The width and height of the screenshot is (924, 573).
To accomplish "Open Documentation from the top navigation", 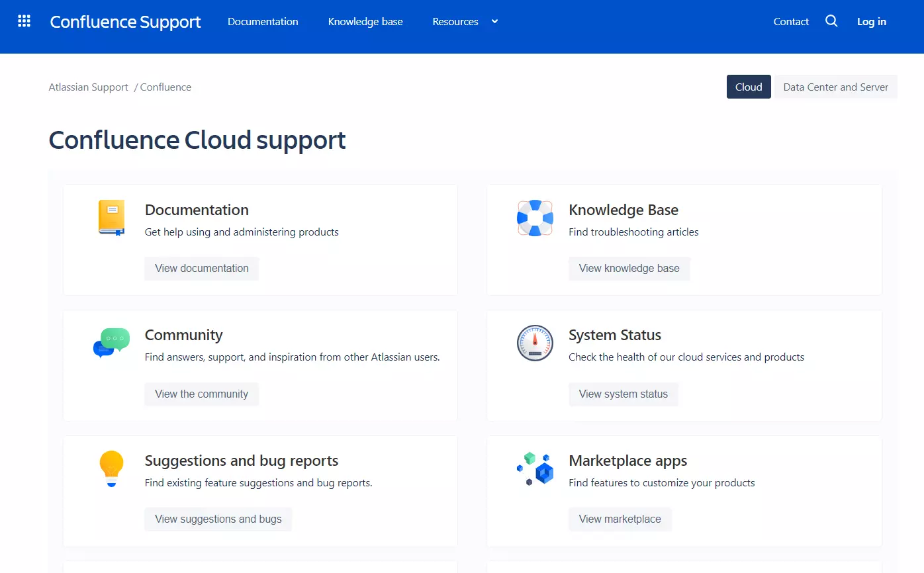I will tap(263, 21).
